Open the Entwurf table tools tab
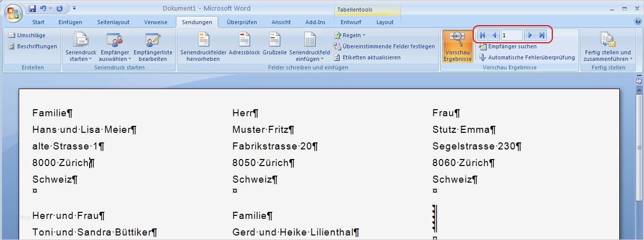The width and height of the screenshot is (644, 240). pyautogui.click(x=351, y=22)
